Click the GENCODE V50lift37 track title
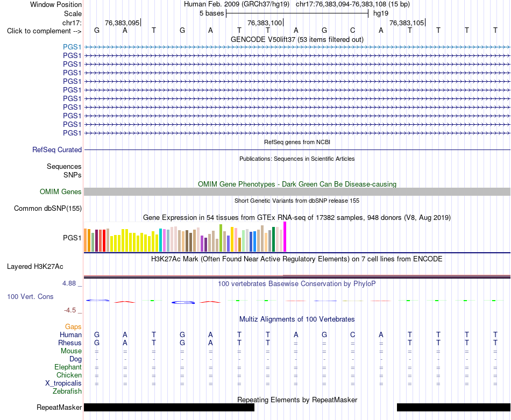Viewport: 511px width, 420px height. [297, 39]
